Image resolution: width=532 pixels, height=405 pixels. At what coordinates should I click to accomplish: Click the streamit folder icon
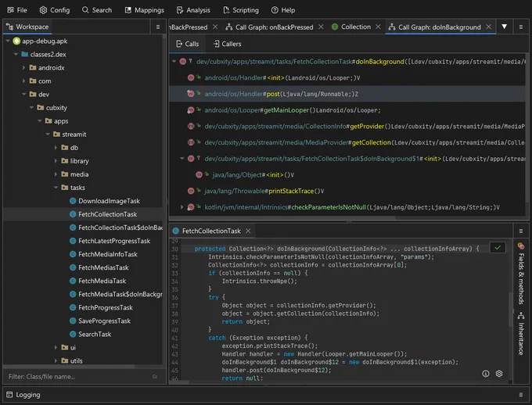click(x=56, y=134)
